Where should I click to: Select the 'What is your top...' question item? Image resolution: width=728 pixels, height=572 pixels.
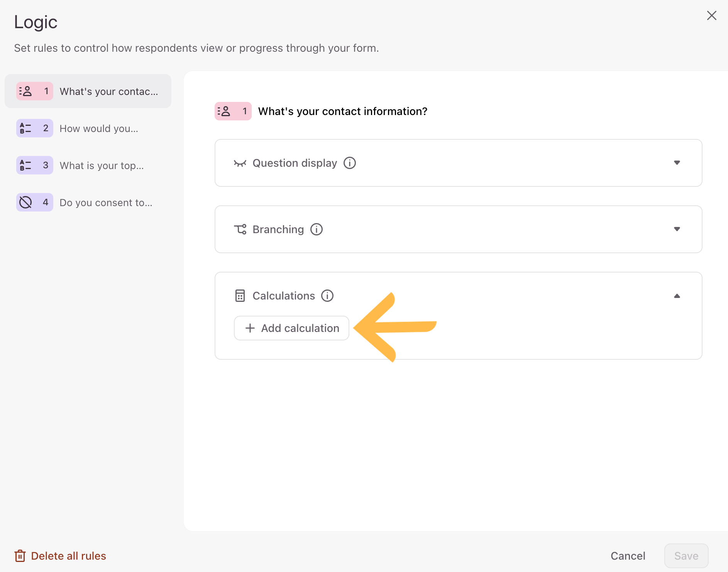[88, 165]
